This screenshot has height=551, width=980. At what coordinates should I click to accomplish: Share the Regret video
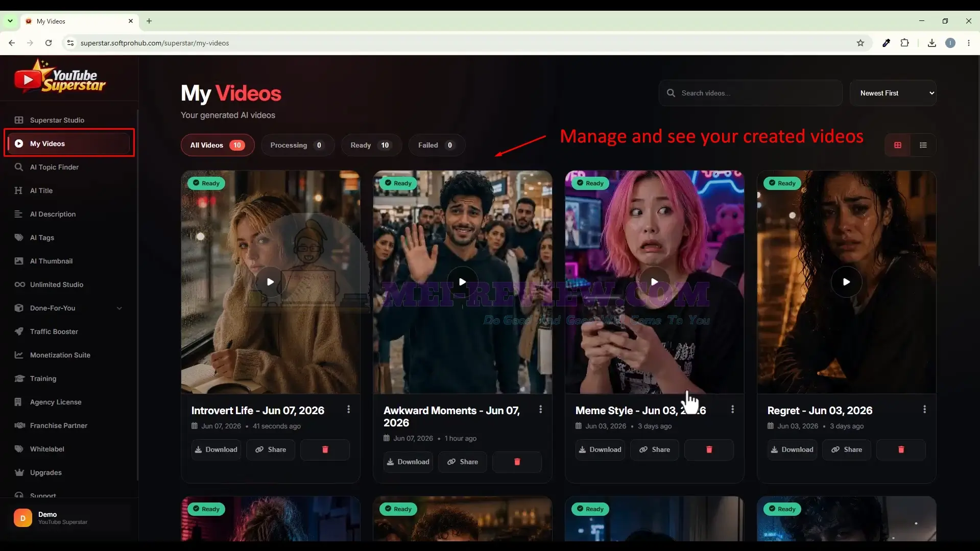click(847, 449)
